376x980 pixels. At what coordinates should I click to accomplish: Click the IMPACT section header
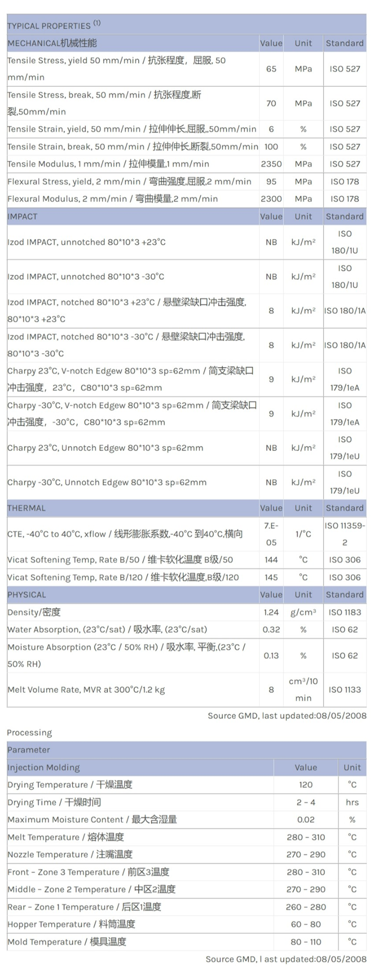click(x=23, y=216)
